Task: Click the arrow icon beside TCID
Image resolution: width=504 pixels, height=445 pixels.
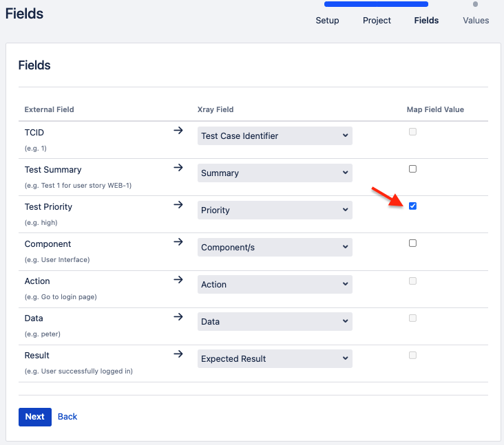Action: (178, 131)
